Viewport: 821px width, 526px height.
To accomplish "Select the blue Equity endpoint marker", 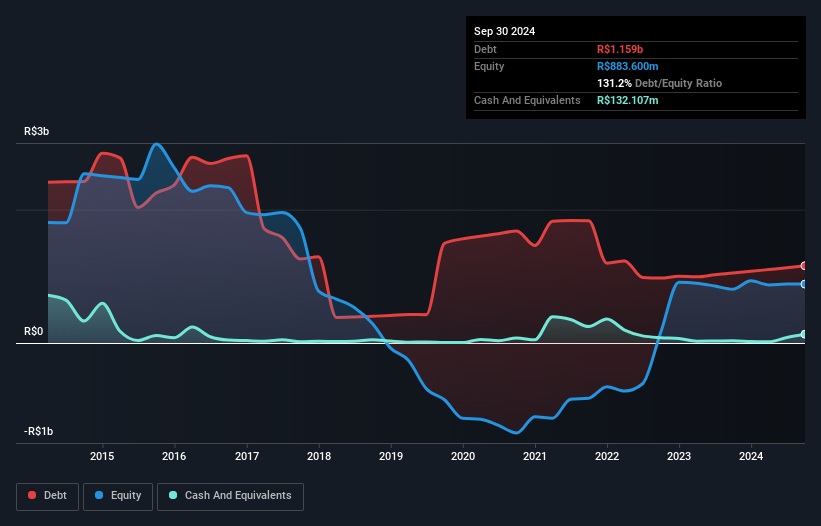I will [803, 284].
